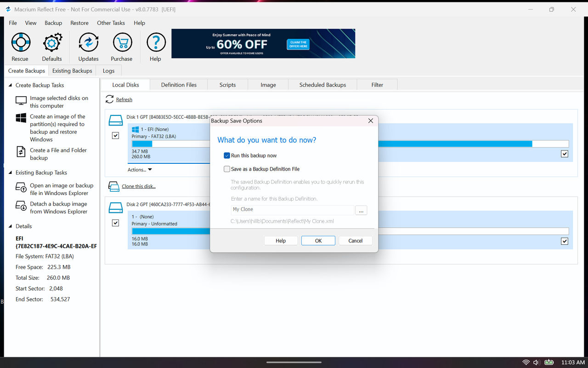Open the Scripts tab
Screen dimensions: 588x368
point(227,85)
